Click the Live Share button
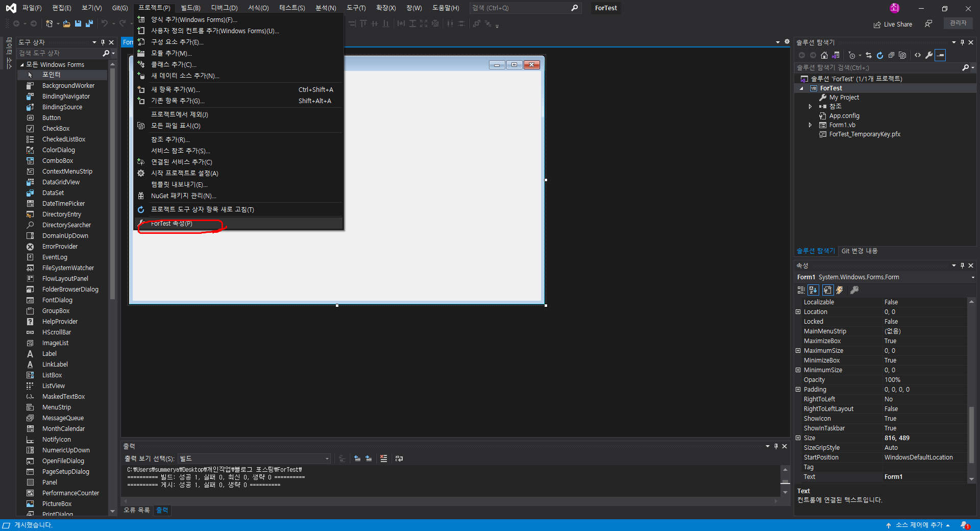Screen dimensions: 980x531 [893, 24]
